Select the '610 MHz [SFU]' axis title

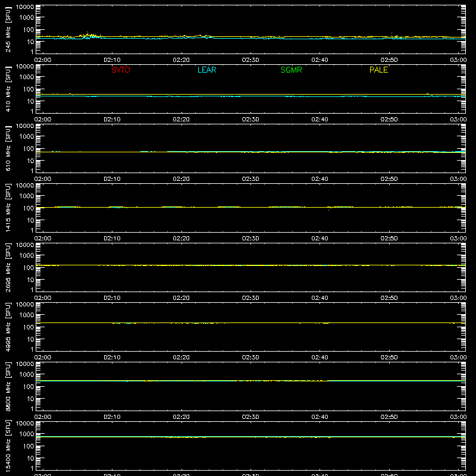point(8,149)
